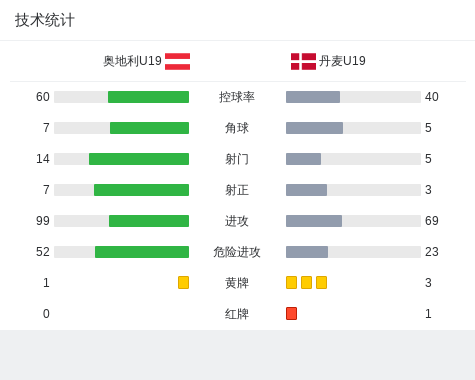This screenshot has height=380, width=475.
Task: Click Denmark's second yellow card icon
Action: 306,282
